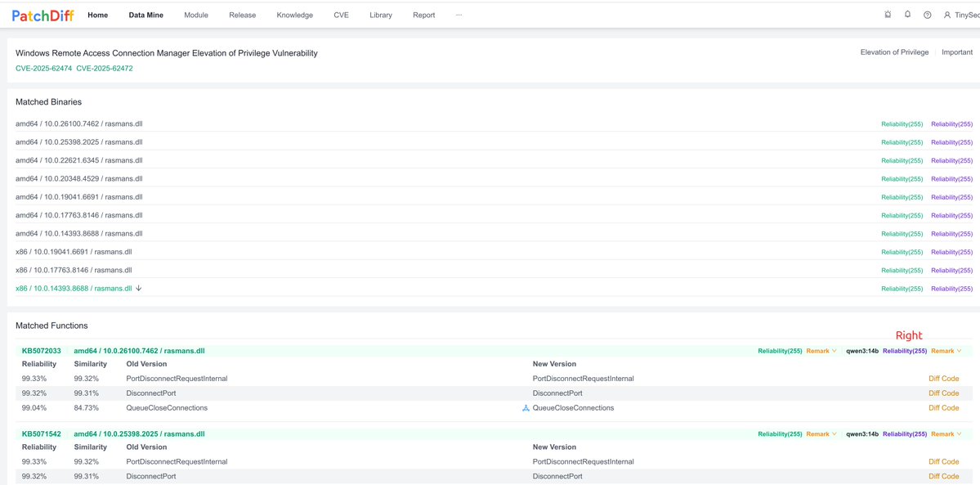980x485 pixels.
Task: Open binary amd64 / 10.0.22621.6345 / rasmans.dll
Action: [78, 160]
